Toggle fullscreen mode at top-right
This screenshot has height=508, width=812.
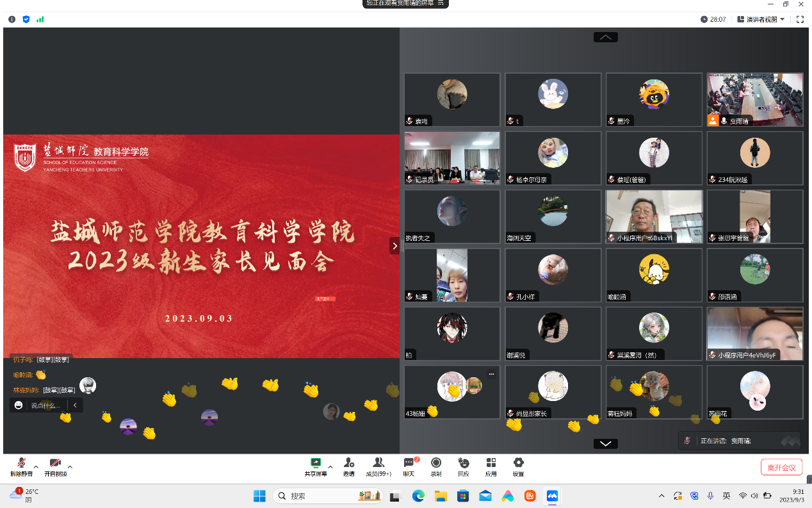coord(800,19)
